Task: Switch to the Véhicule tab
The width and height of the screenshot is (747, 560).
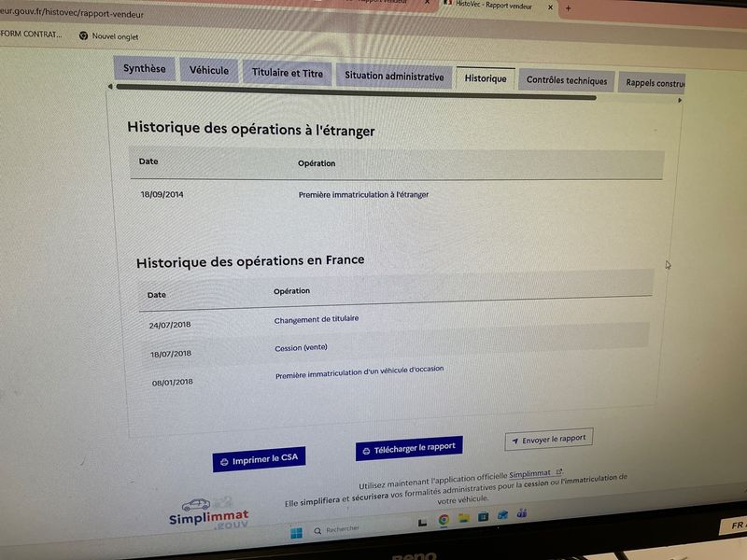Action: click(208, 71)
